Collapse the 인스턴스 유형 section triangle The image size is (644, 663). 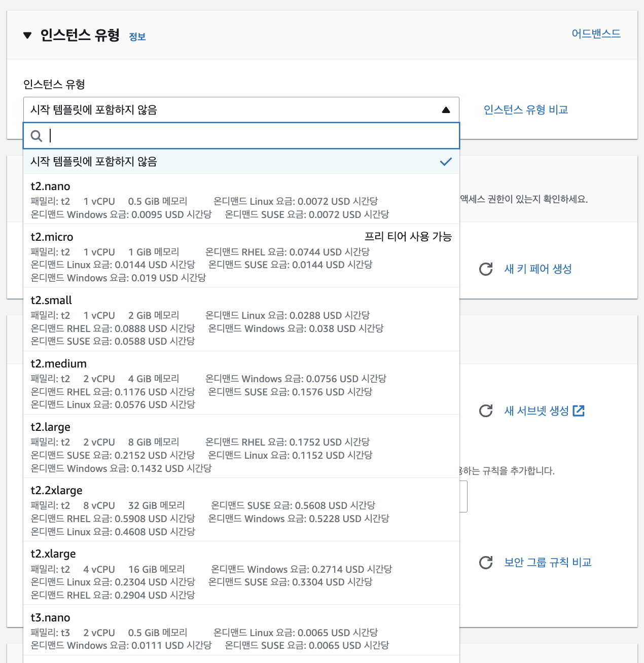click(x=27, y=35)
